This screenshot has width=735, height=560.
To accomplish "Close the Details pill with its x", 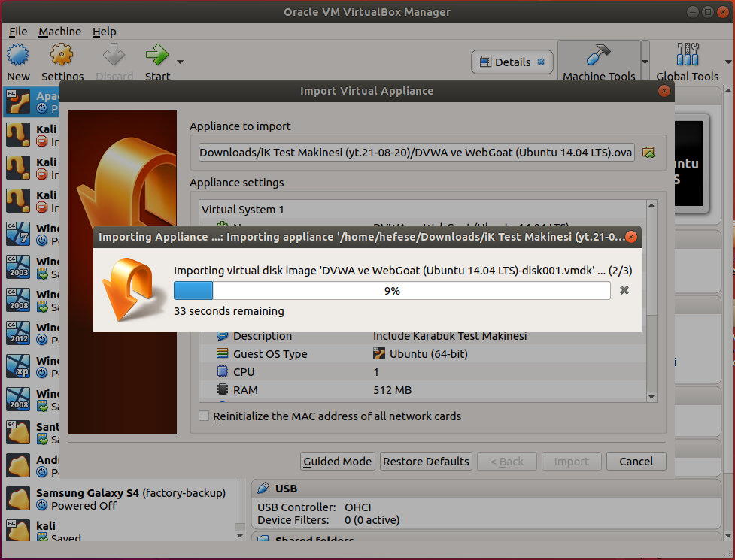I will pyautogui.click(x=541, y=62).
